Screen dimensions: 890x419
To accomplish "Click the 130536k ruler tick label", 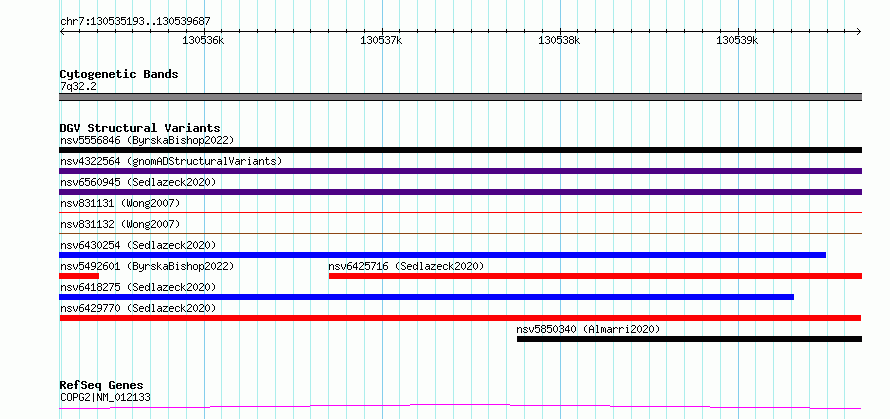I will (204, 41).
